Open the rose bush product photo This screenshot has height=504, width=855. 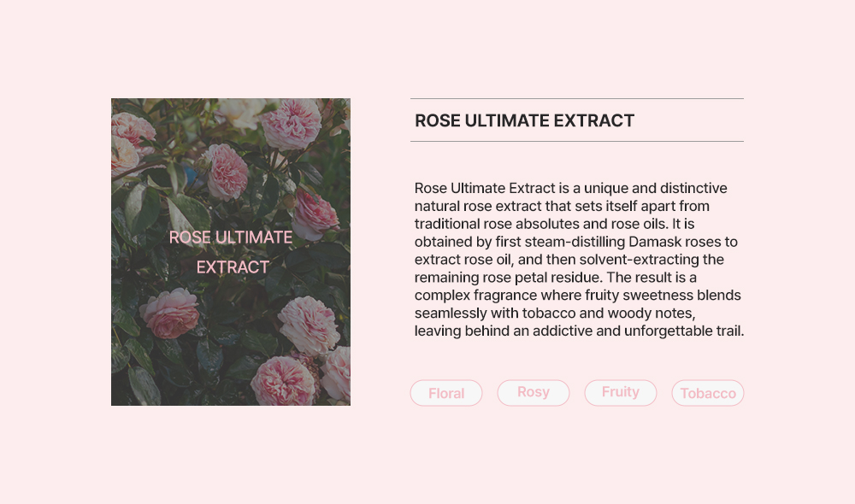click(x=231, y=252)
